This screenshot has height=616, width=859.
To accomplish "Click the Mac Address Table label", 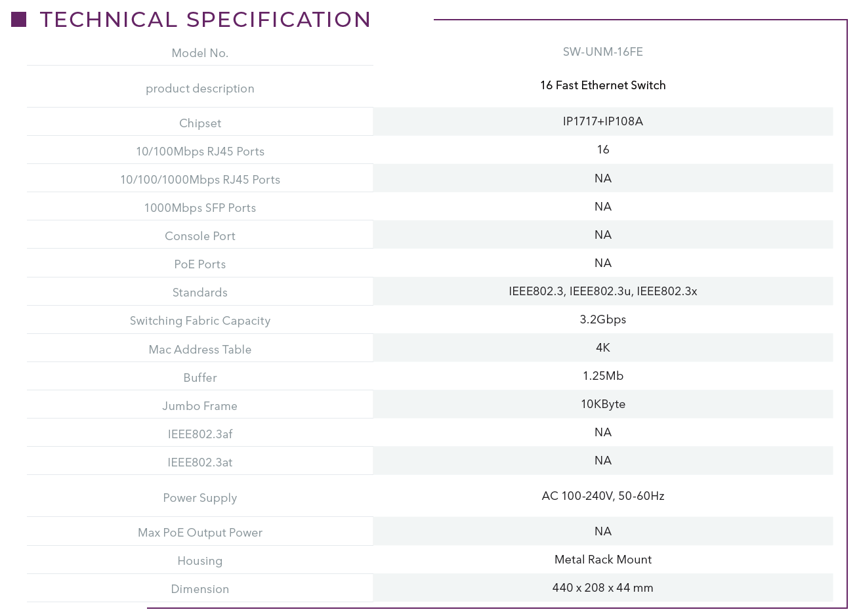I will click(200, 350).
